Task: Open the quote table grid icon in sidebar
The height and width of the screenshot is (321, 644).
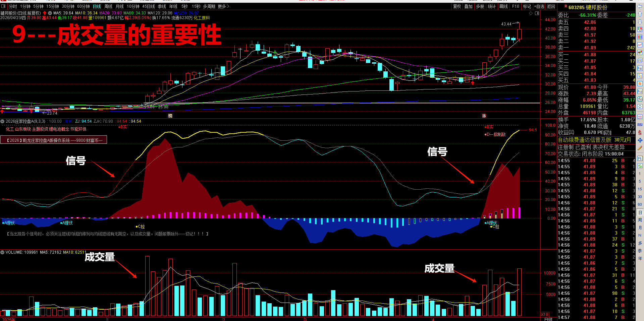Action: point(640,37)
